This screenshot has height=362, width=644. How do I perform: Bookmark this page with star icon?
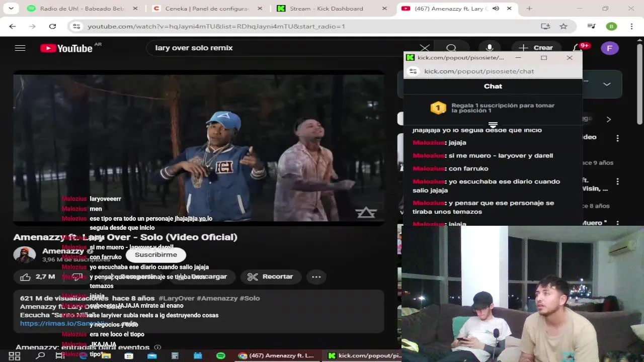(563, 26)
